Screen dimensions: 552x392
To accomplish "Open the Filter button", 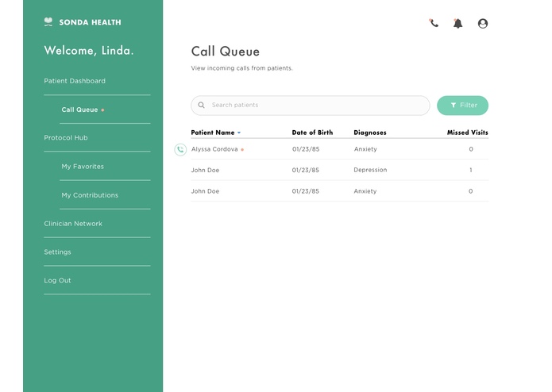I will 462,105.
